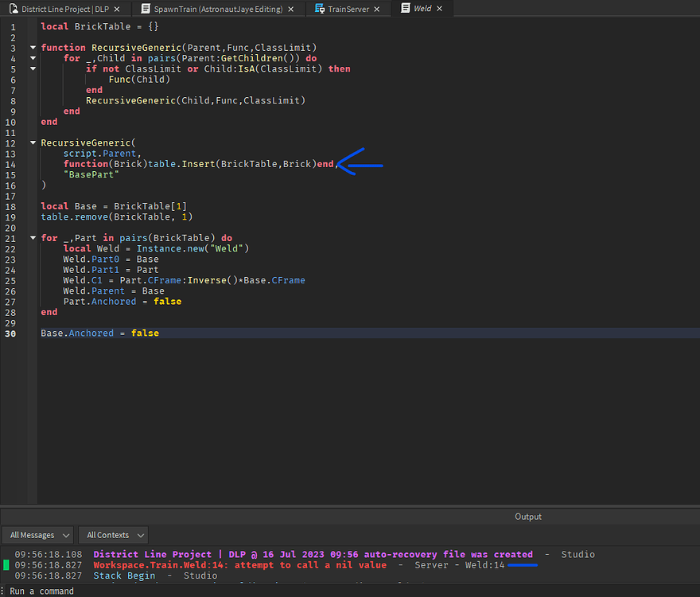The height and width of the screenshot is (597, 700).
Task: Close the Weld script tab
Action: click(439, 9)
